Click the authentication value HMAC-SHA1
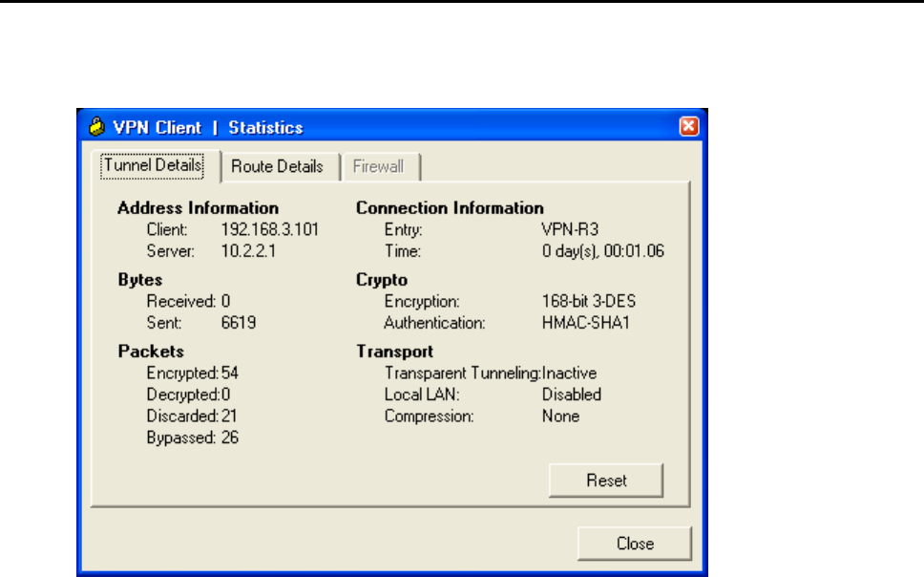Image resolution: width=924 pixels, height=577 pixels. [x=586, y=323]
